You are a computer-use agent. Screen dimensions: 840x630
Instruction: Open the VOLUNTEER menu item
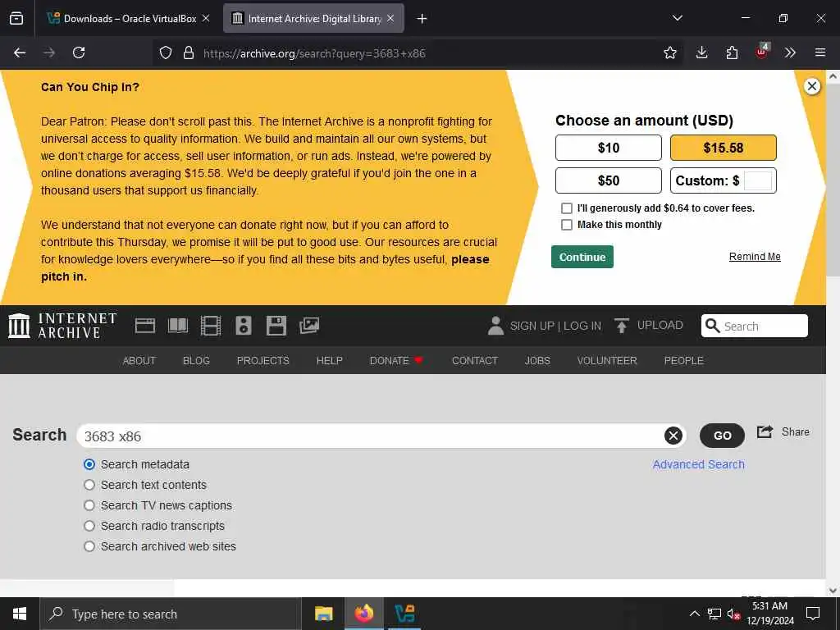click(x=607, y=361)
